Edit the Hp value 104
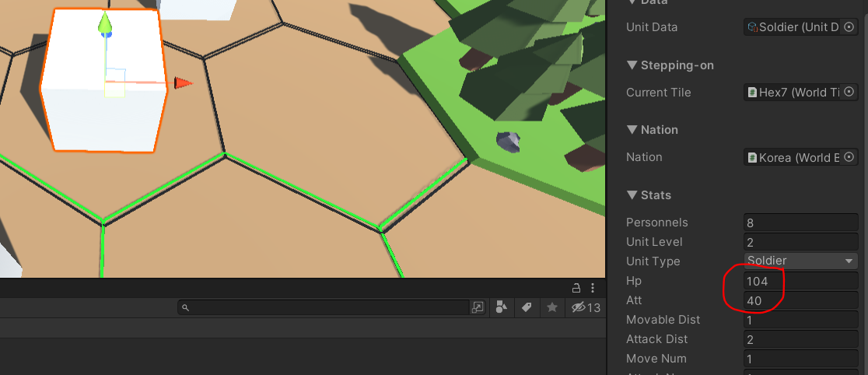This screenshot has height=375, width=868. click(x=800, y=281)
